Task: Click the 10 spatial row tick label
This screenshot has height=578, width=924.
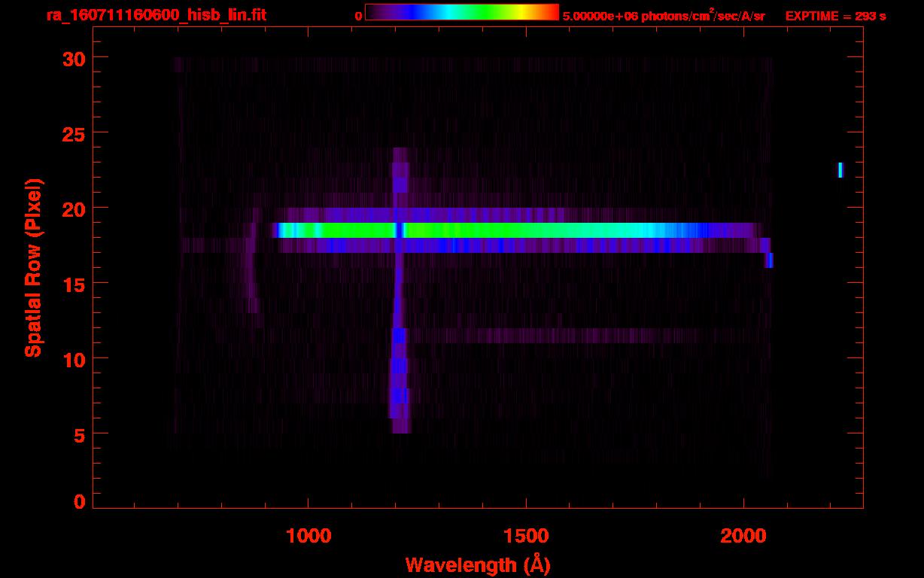Action: click(75, 359)
